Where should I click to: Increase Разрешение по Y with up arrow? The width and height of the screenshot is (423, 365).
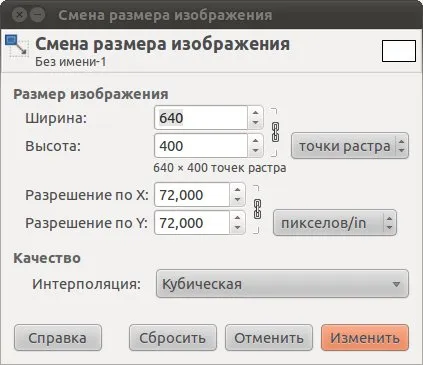tap(237, 218)
